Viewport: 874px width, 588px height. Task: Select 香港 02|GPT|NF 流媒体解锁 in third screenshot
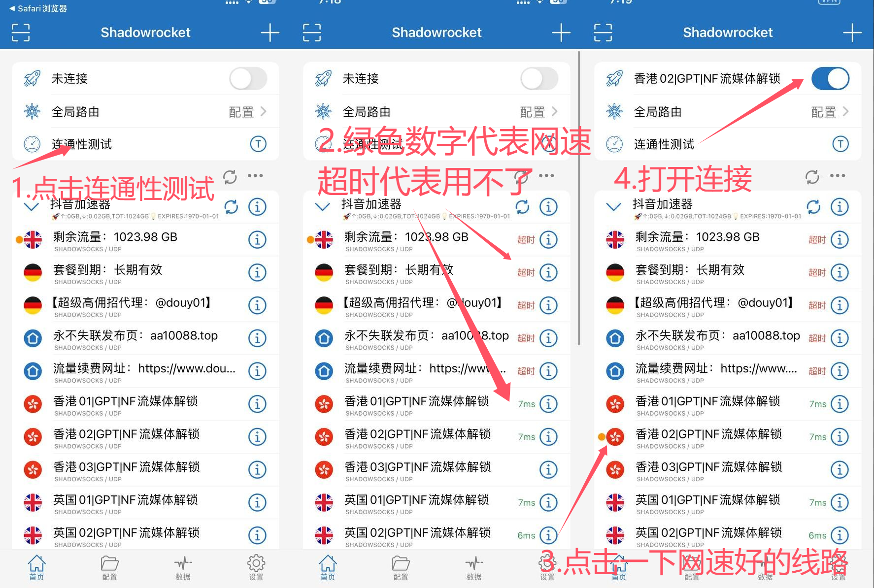[728, 437]
